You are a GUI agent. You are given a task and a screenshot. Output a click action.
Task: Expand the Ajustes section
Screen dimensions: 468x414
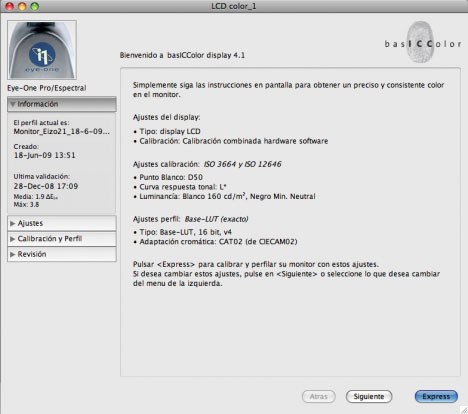pos(62,223)
